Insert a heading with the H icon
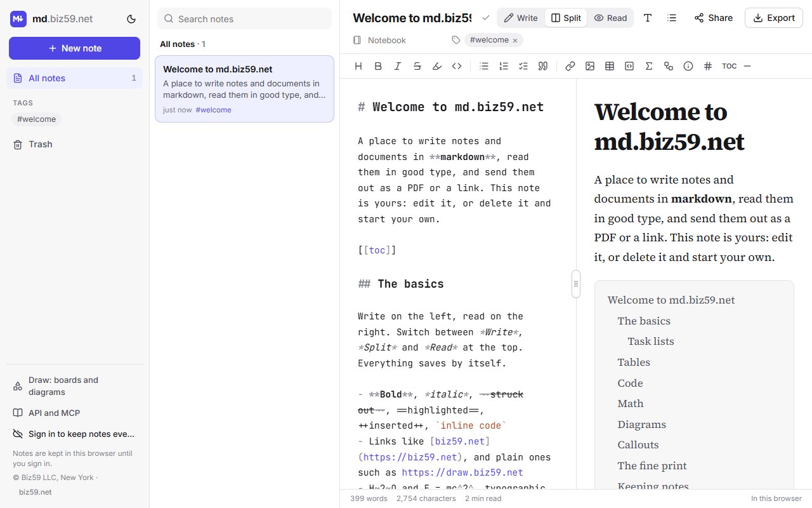Image resolution: width=812 pixels, height=508 pixels. [358, 66]
